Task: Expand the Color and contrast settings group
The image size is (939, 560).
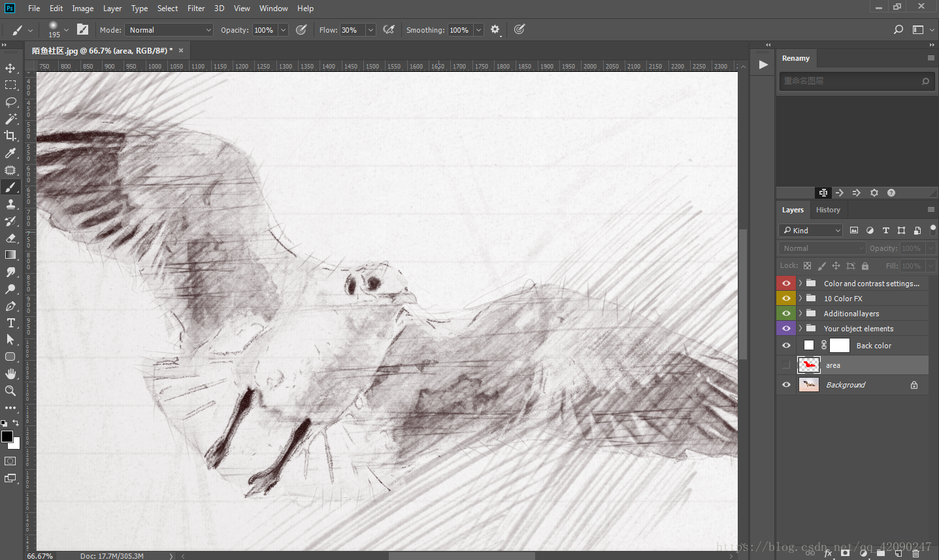Action: pos(800,283)
